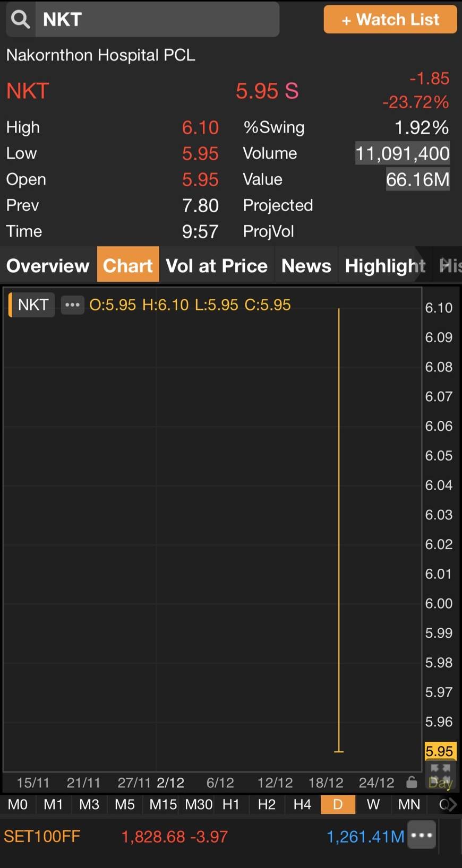Click the NKT symbol search field
462x868 pixels.
click(x=157, y=20)
